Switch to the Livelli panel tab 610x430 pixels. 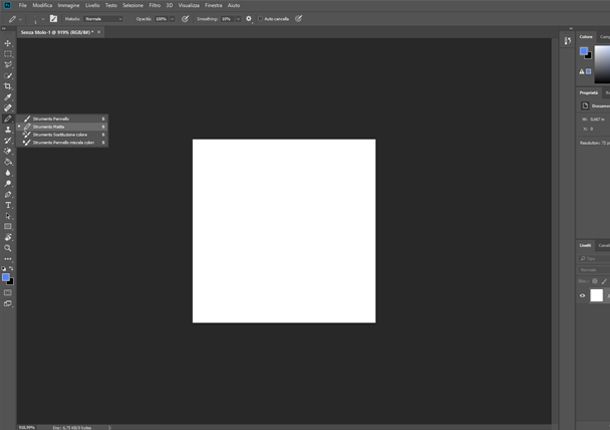[585, 245]
